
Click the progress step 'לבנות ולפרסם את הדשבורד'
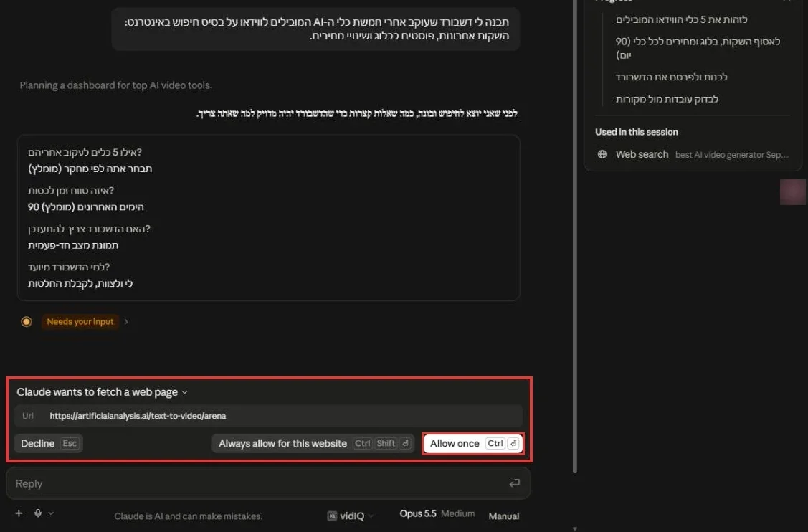pos(672,77)
